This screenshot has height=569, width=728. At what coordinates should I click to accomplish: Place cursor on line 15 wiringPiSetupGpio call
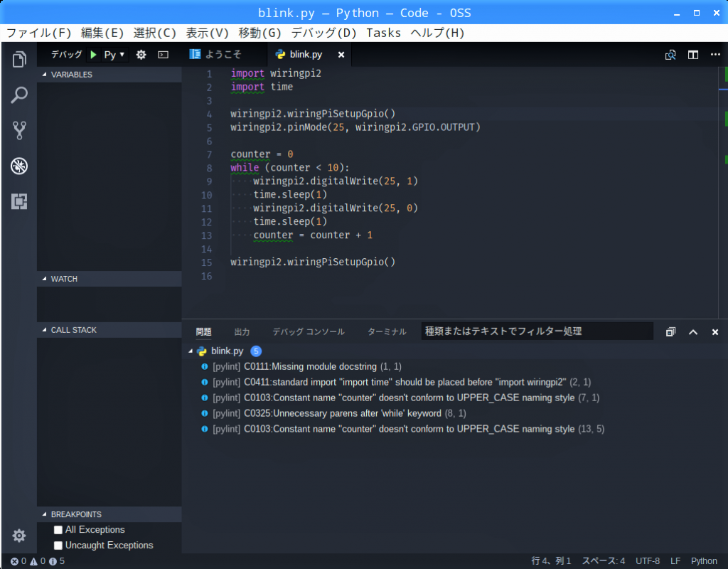pyautogui.click(x=313, y=262)
